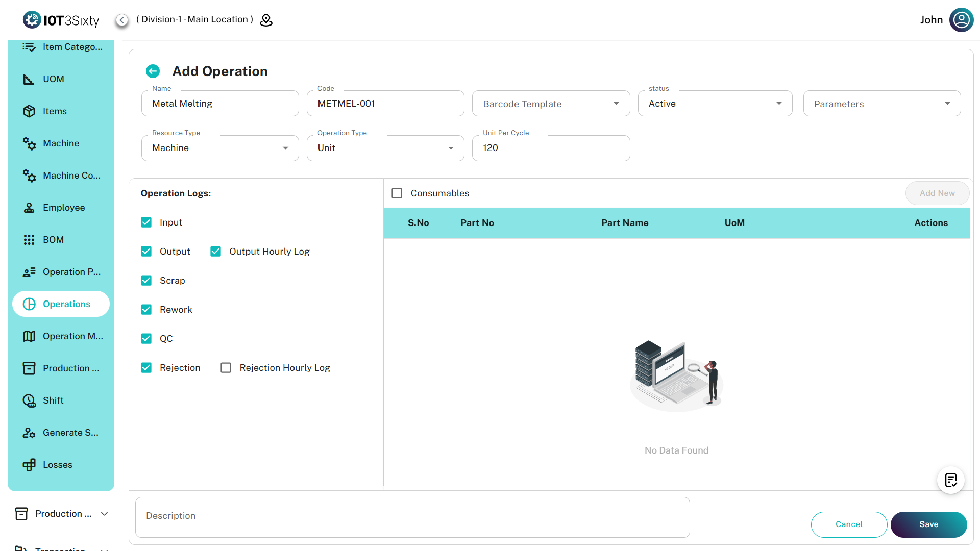Check the Rejection Hourly Log box
980x551 pixels.
[x=226, y=368]
